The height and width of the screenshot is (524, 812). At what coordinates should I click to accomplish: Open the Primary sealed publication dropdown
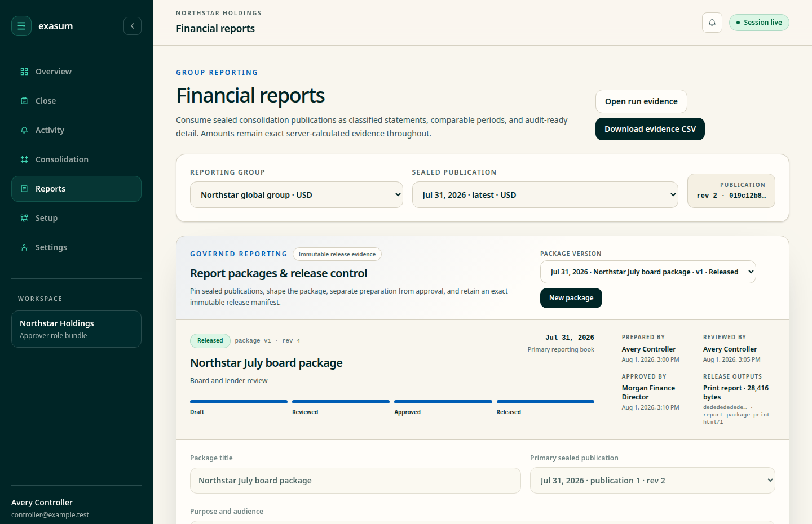tap(652, 481)
